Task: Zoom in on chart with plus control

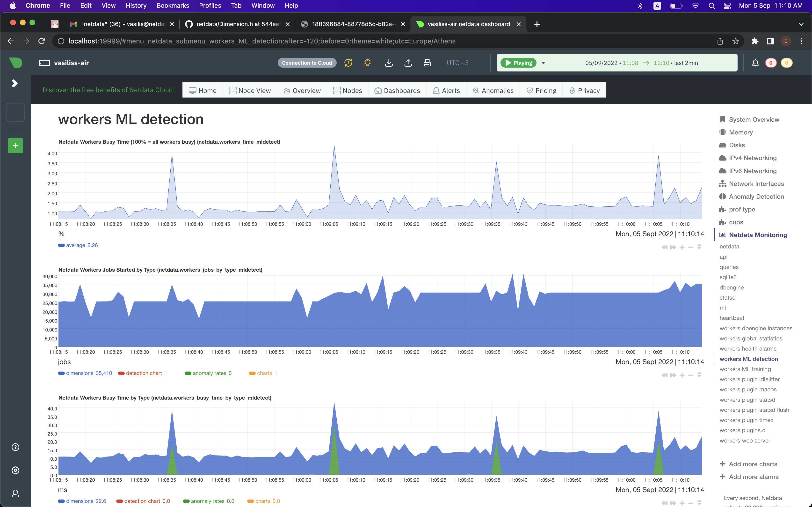Action: [682, 247]
